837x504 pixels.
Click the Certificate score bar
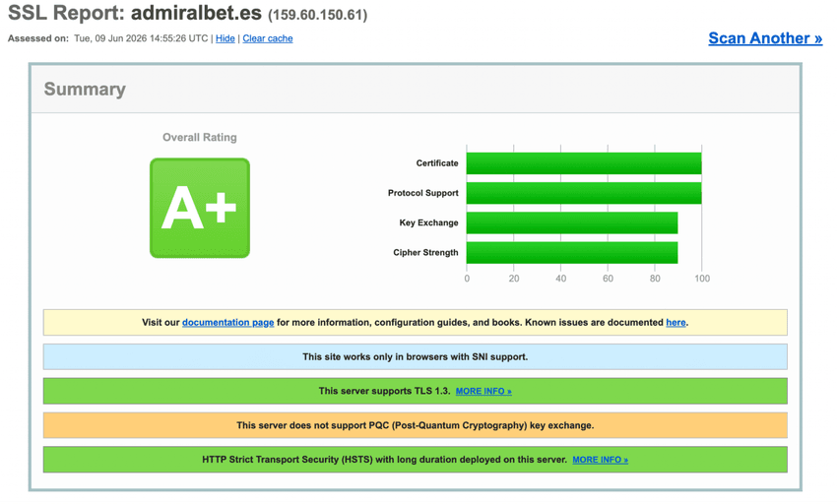584,163
